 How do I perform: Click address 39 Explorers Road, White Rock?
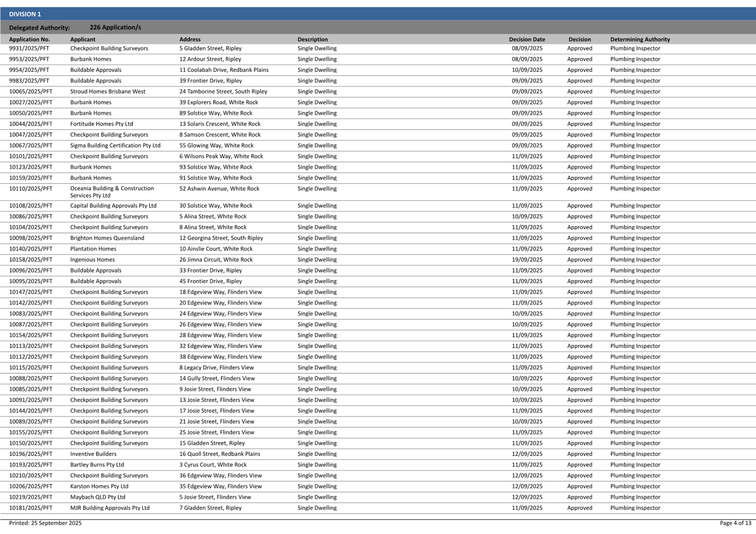219,102
